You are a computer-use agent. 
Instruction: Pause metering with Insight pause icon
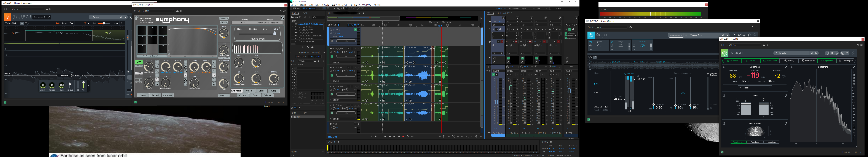[831, 53]
